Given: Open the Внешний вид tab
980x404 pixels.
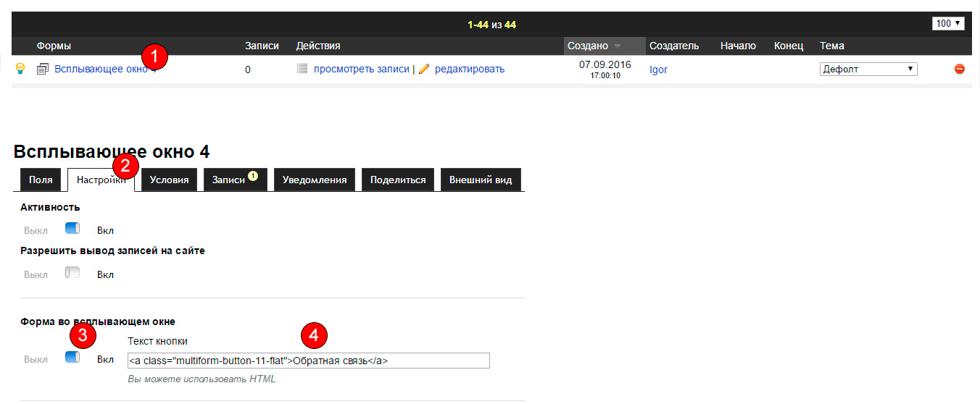Looking at the screenshot, I should pos(480,180).
